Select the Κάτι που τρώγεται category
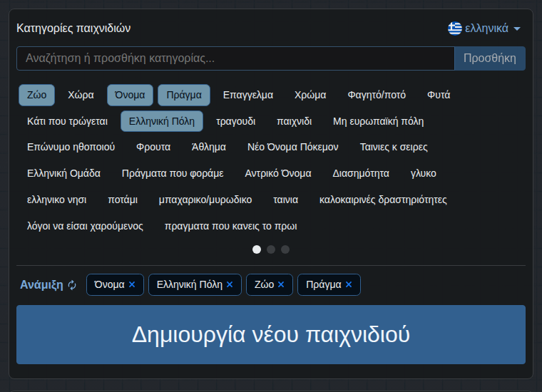 [68, 121]
